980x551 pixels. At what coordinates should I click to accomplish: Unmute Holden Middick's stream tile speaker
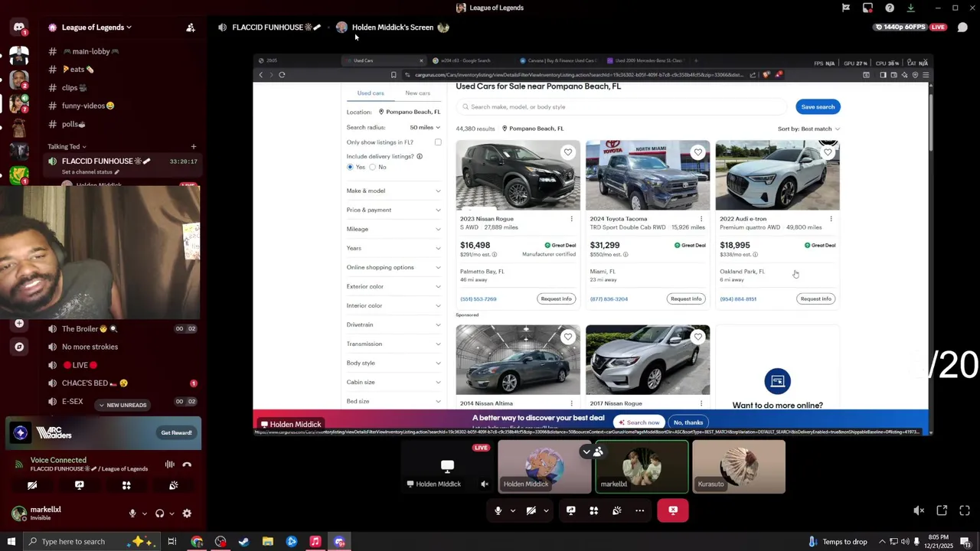pyautogui.click(x=485, y=484)
